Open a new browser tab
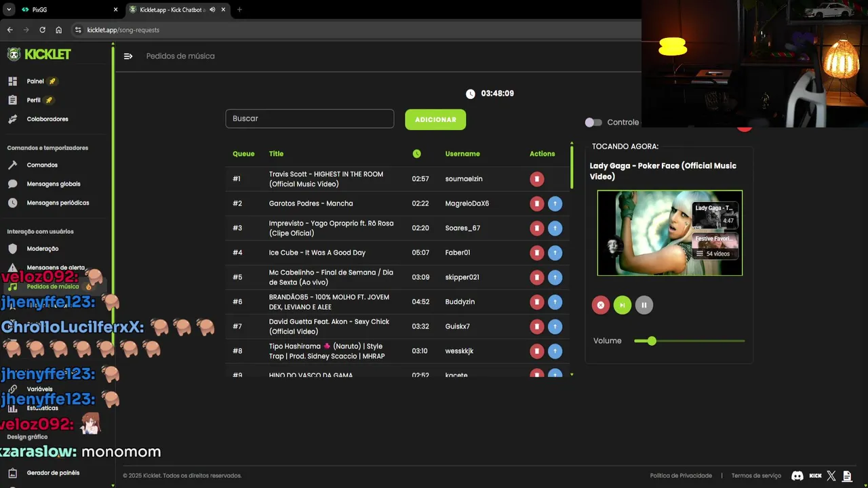The width and height of the screenshot is (868, 488). click(x=239, y=9)
